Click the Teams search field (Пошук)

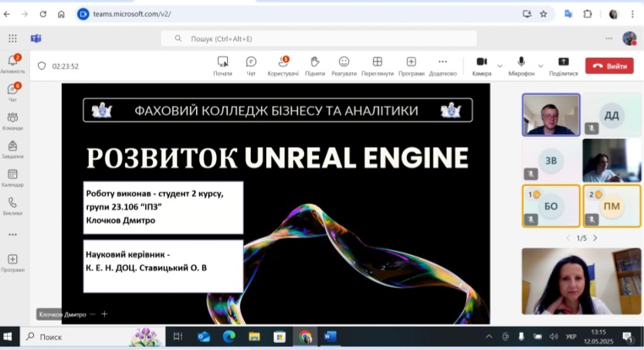[x=318, y=38]
